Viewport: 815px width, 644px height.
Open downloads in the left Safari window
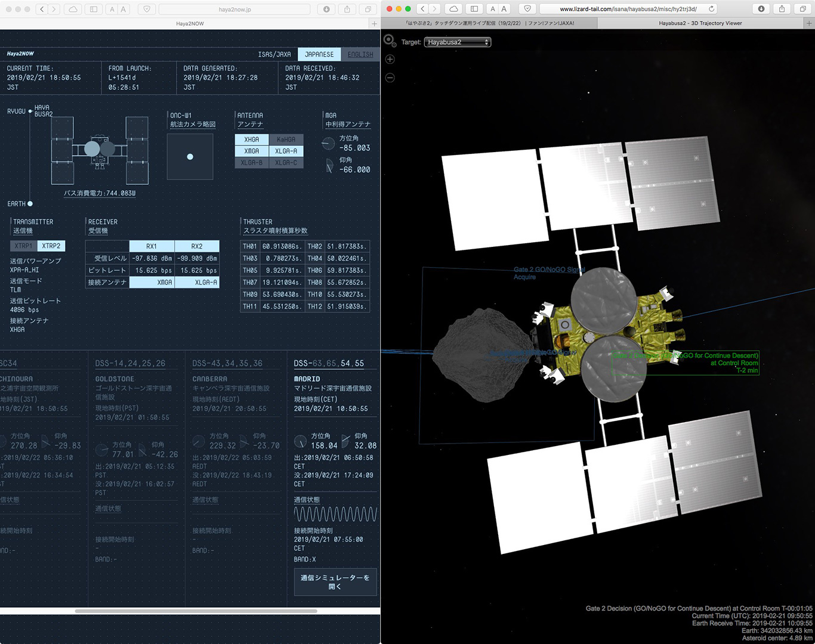pos(326,9)
